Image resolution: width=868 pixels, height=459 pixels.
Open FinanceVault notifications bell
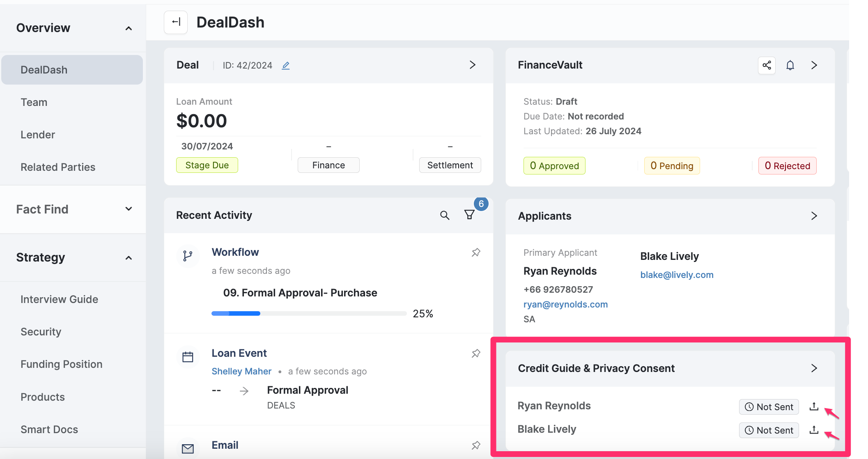pyautogui.click(x=790, y=65)
